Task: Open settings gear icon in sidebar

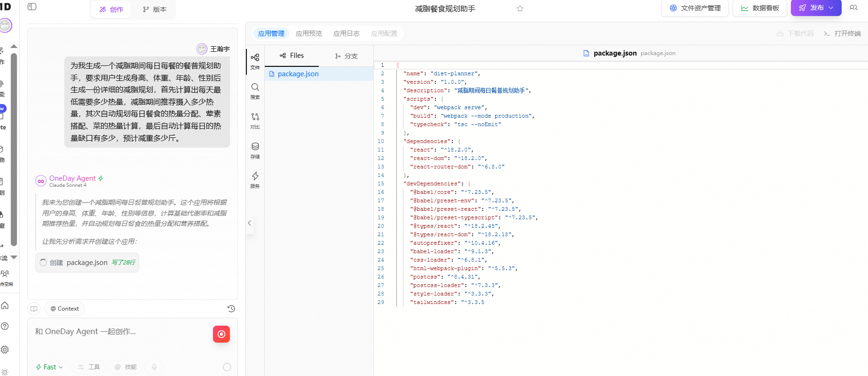Action: coord(5,350)
